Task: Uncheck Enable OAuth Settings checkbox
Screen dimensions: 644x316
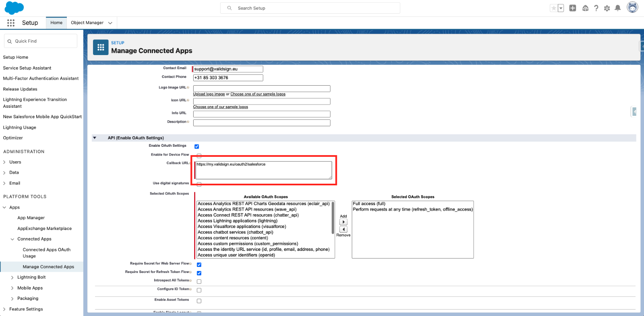Action: 197,146
